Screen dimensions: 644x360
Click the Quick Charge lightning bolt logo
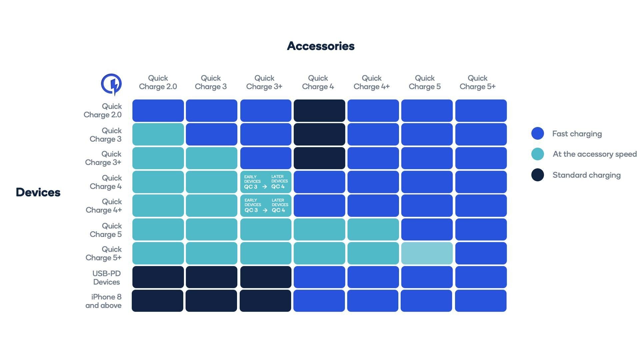(x=111, y=85)
